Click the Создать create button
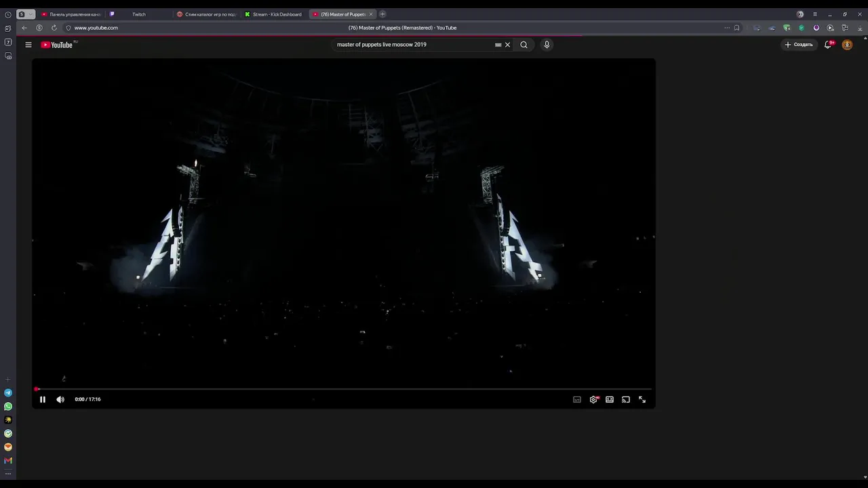 [799, 45]
